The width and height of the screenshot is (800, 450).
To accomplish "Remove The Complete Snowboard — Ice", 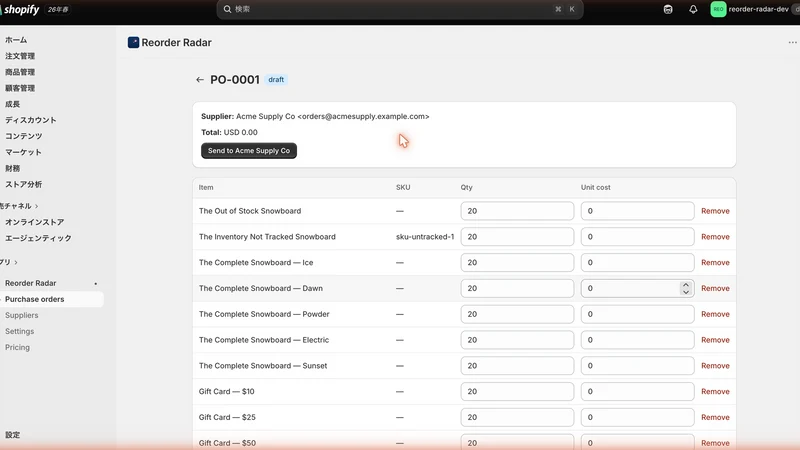I will [x=715, y=262].
